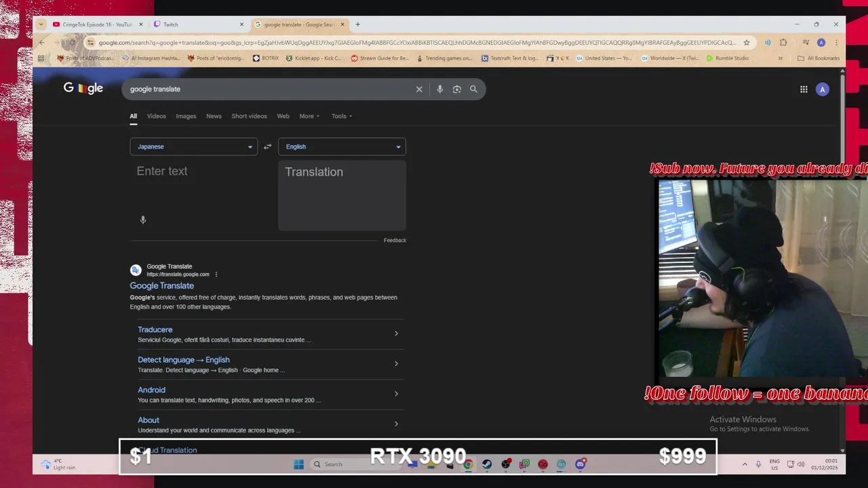
Task: Open the Rumble Studio bookmark
Action: [x=728, y=58]
